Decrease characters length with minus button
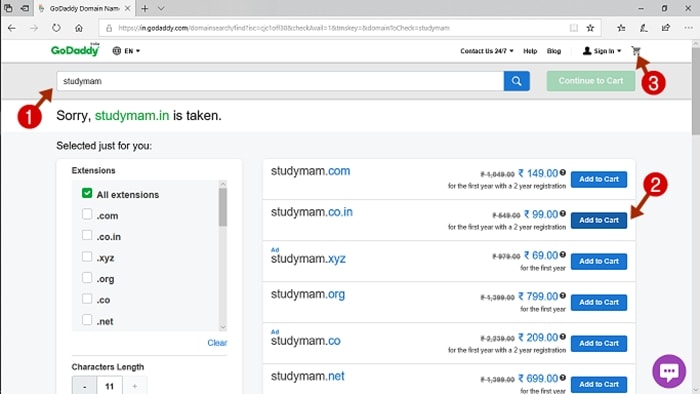The width and height of the screenshot is (700, 394). pyautogui.click(x=84, y=386)
